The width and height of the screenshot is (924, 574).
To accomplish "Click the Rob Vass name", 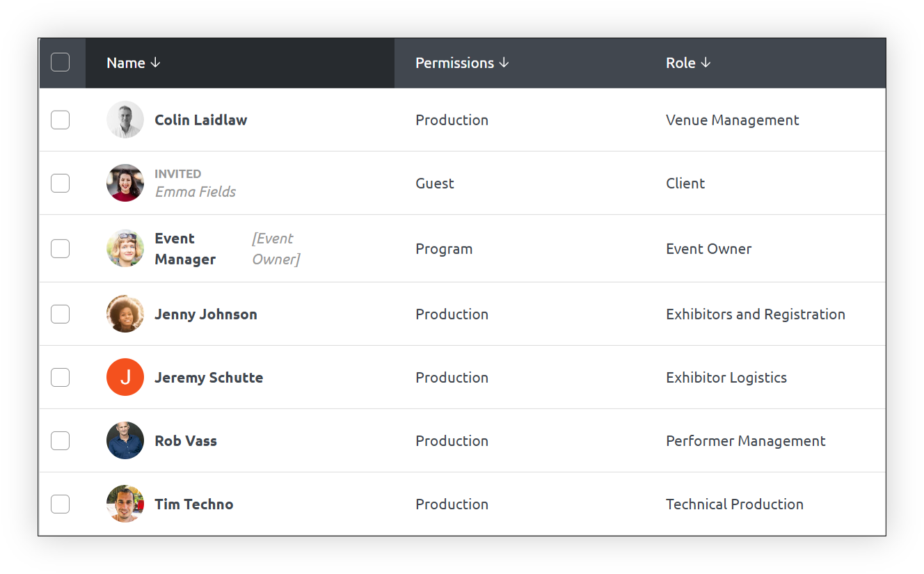I will (186, 440).
